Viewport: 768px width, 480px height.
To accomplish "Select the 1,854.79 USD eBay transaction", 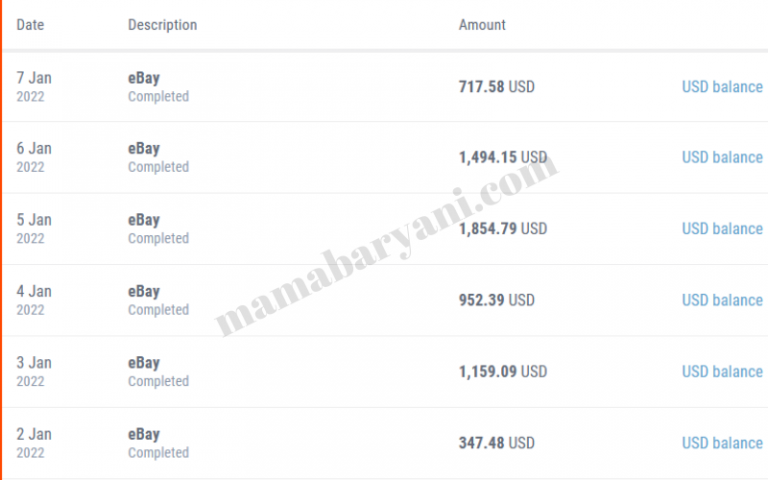I will pos(502,229).
